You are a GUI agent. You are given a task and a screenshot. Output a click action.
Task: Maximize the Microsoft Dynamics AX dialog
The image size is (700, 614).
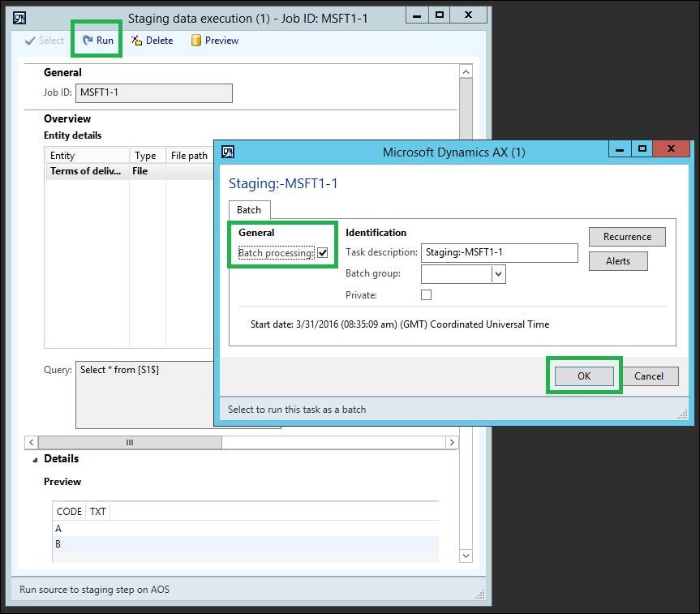click(642, 149)
